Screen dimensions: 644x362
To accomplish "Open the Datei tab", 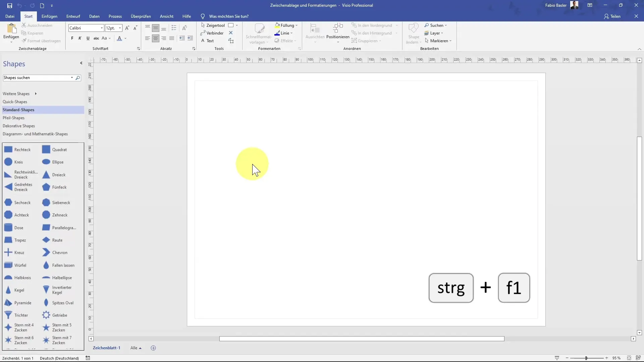I will tap(10, 16).
